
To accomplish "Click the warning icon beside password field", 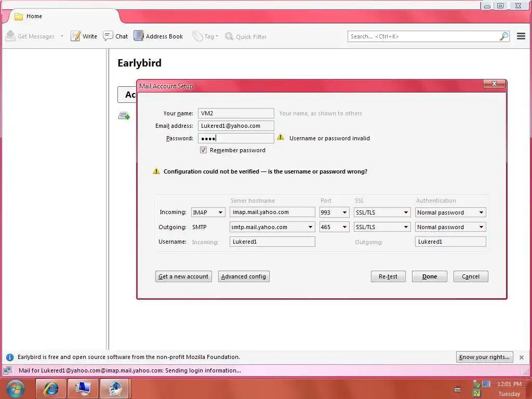I will click(x=281, y=137).
